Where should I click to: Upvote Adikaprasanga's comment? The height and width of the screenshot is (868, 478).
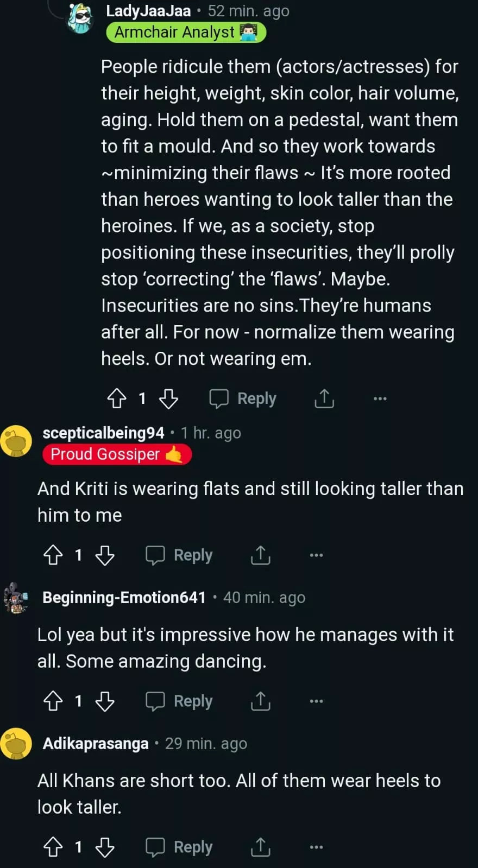coord(53,847)
